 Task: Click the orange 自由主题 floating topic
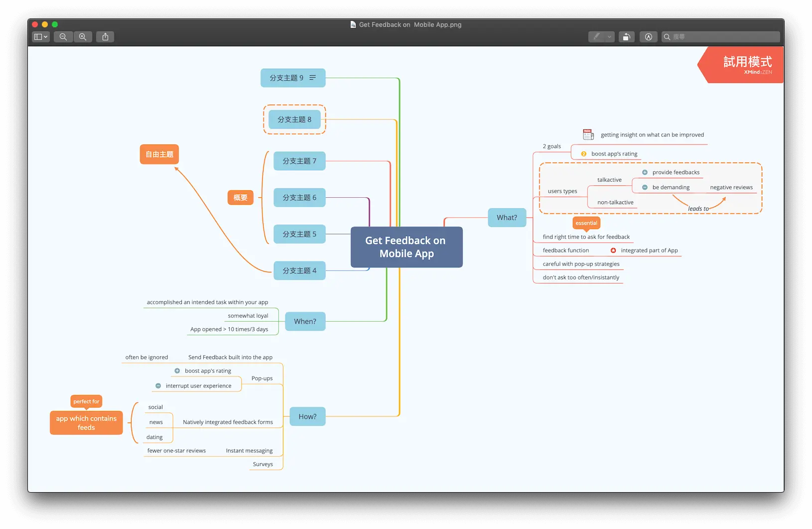[159, 154]
